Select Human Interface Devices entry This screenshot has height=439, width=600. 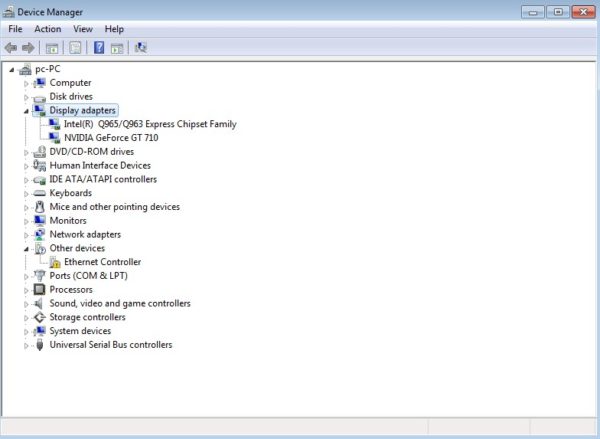pyautogui.click(x=100, y=165)
